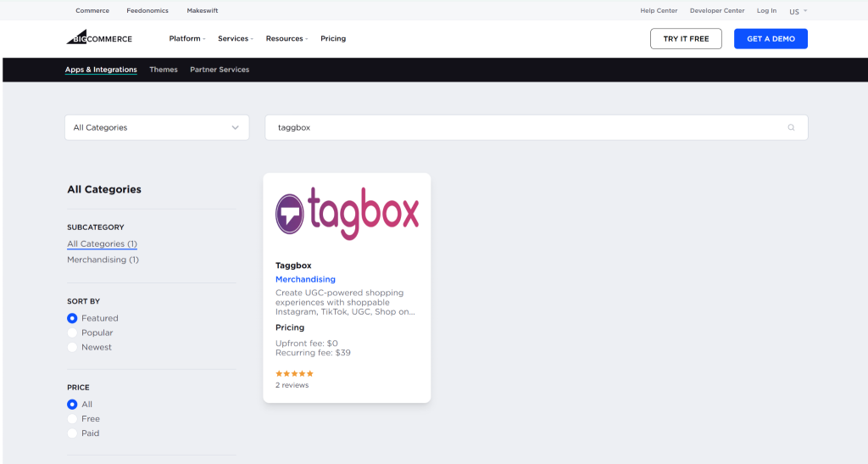868x464 pixels.
Task: Click the Taggbox description text
Action: (x=346, y=302)
